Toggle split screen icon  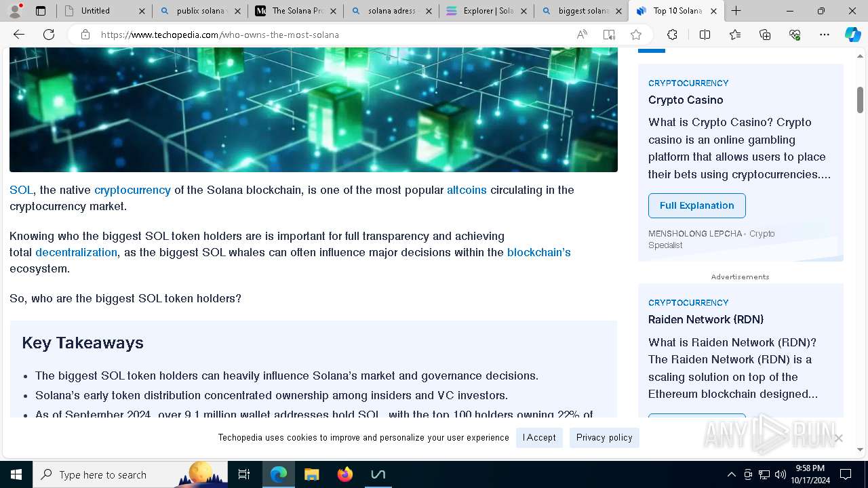[705, 35]
